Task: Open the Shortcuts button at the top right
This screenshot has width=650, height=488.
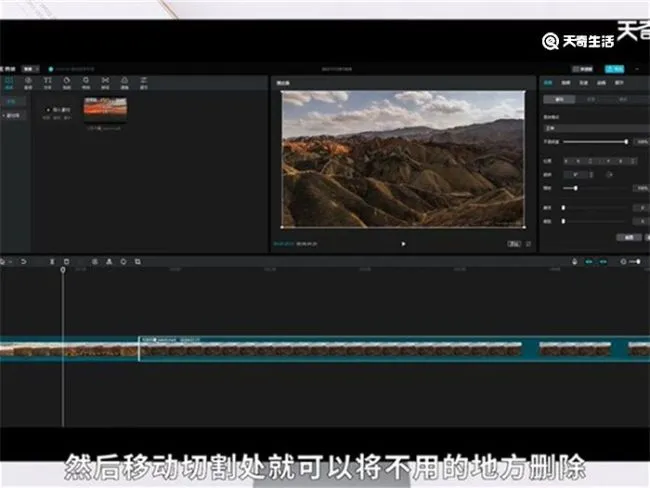Action: (582, 69)
